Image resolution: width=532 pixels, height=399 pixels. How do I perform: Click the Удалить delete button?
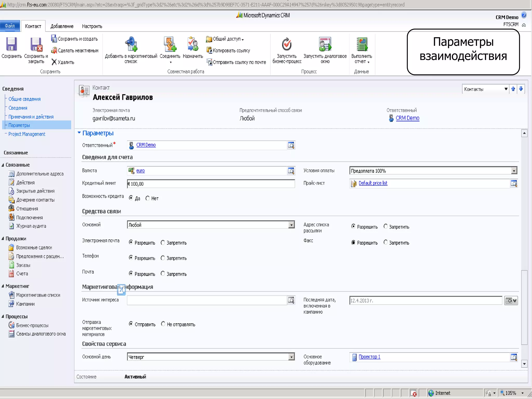pyautogui.click(x=63, y=62)
